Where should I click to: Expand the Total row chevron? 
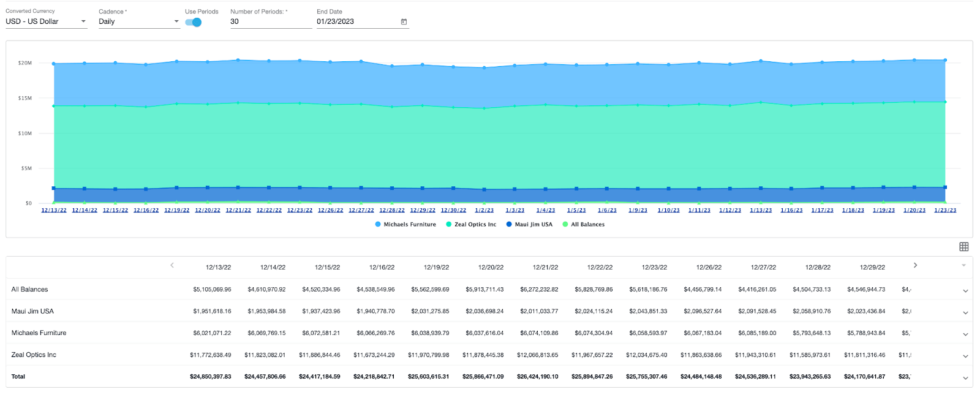coord(965,378)
